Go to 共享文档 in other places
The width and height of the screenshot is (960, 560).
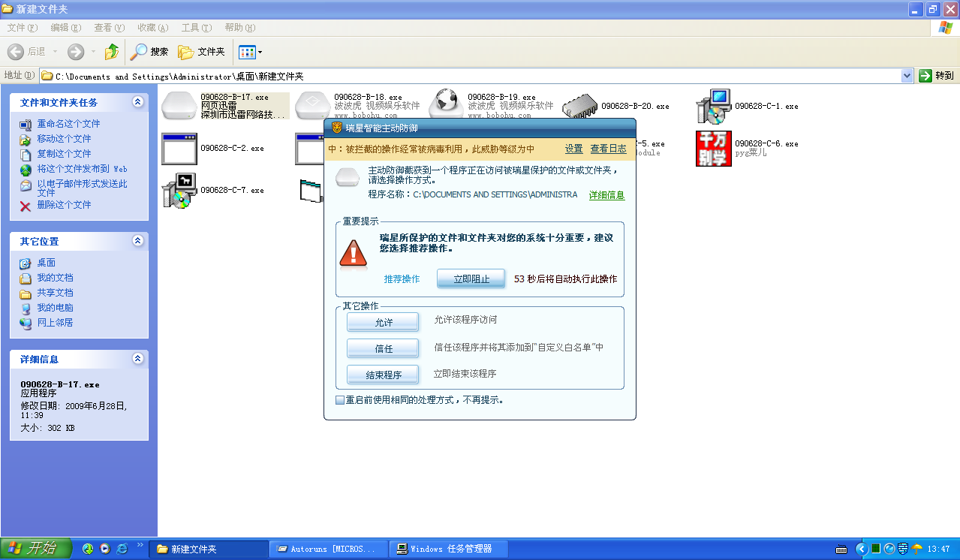coord(55,293)
